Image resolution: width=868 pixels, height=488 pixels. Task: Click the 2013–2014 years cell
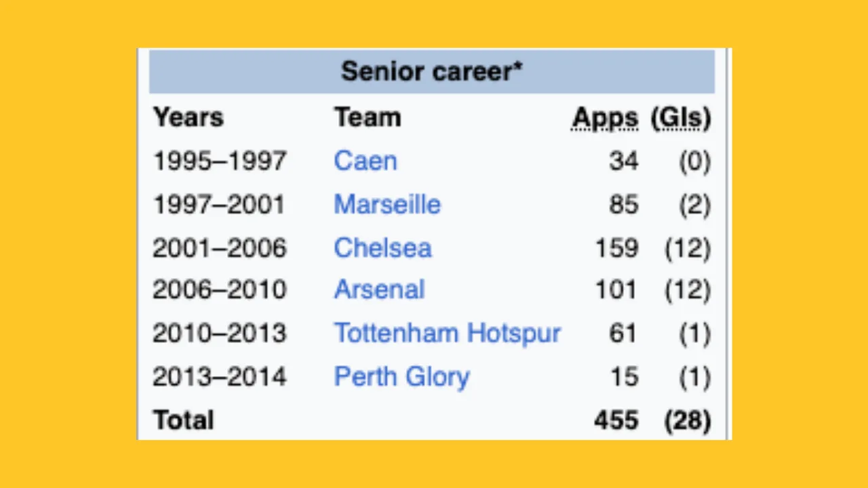coord(219,377)
